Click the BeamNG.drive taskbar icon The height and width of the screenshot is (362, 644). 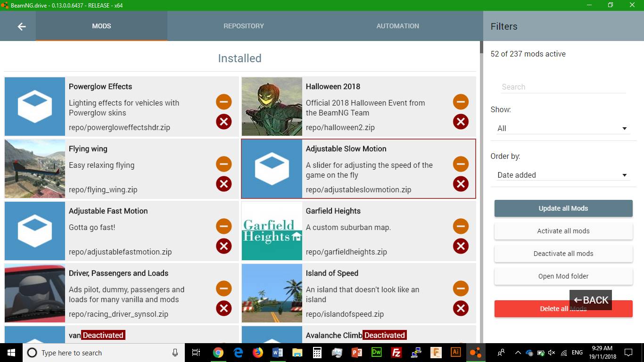click(475, 353)
